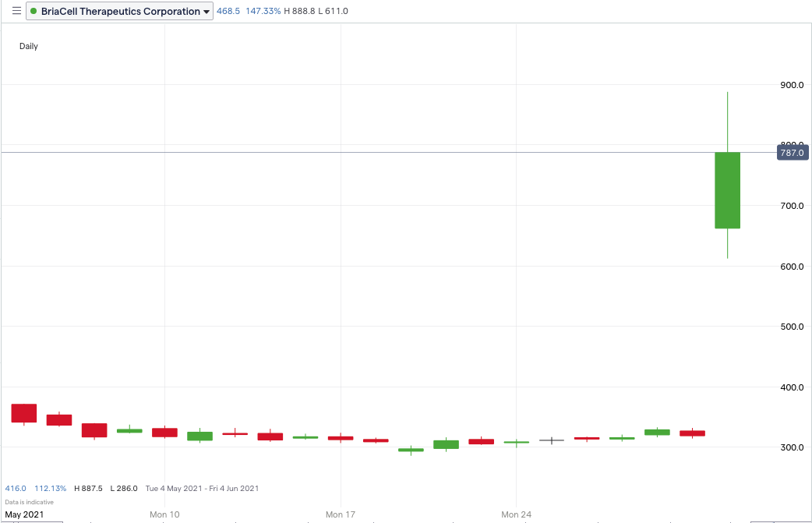Screen dimensions: 812x523
Task: Click the L 286.0 range low value
Action: [124, 488]
